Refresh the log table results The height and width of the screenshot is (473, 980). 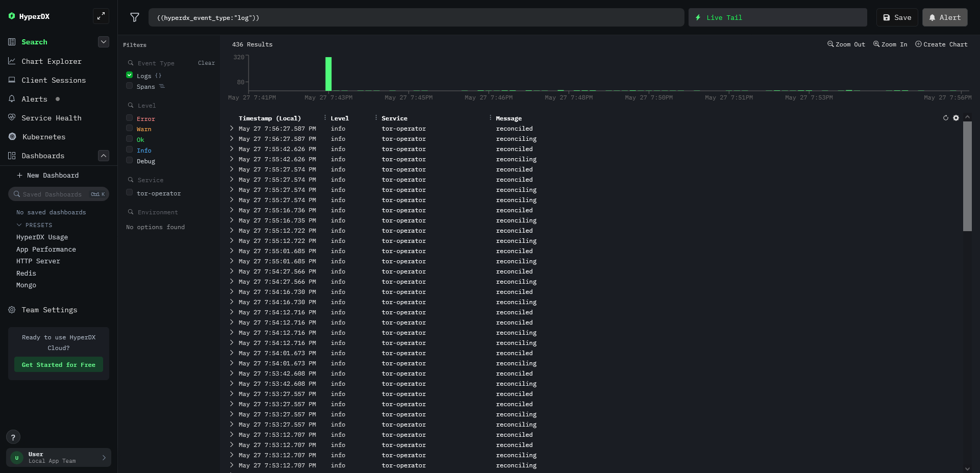946,118
